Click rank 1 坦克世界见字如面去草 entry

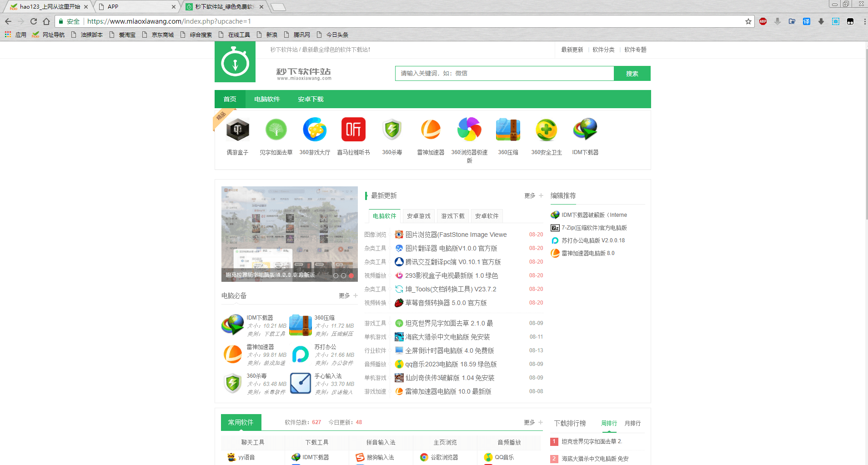pos(592,441)
